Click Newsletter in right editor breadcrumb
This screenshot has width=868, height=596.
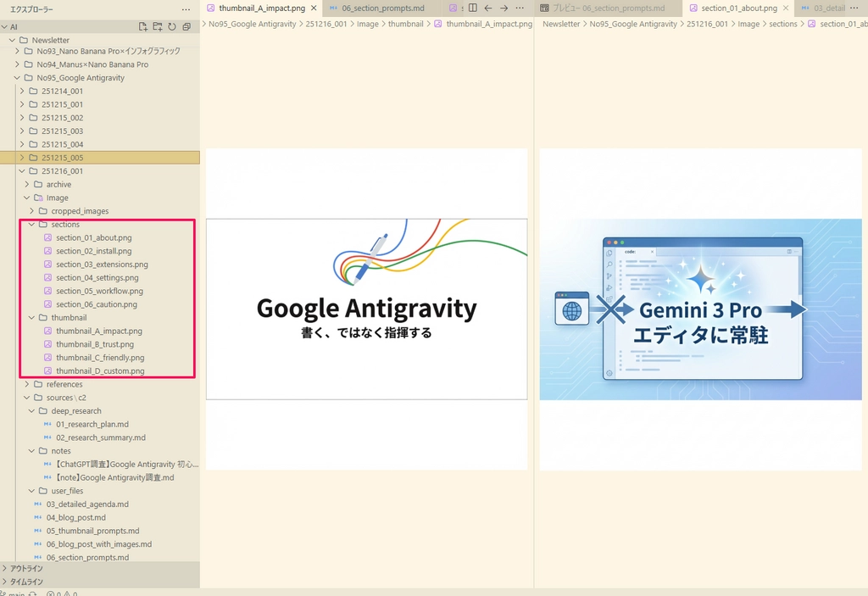[561, 24]
